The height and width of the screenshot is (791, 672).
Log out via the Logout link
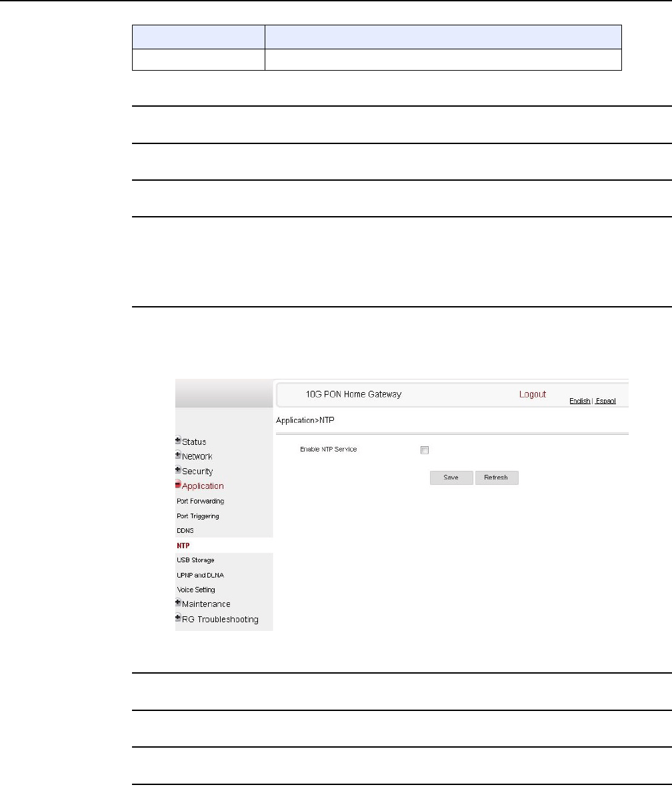click(533, 394)
